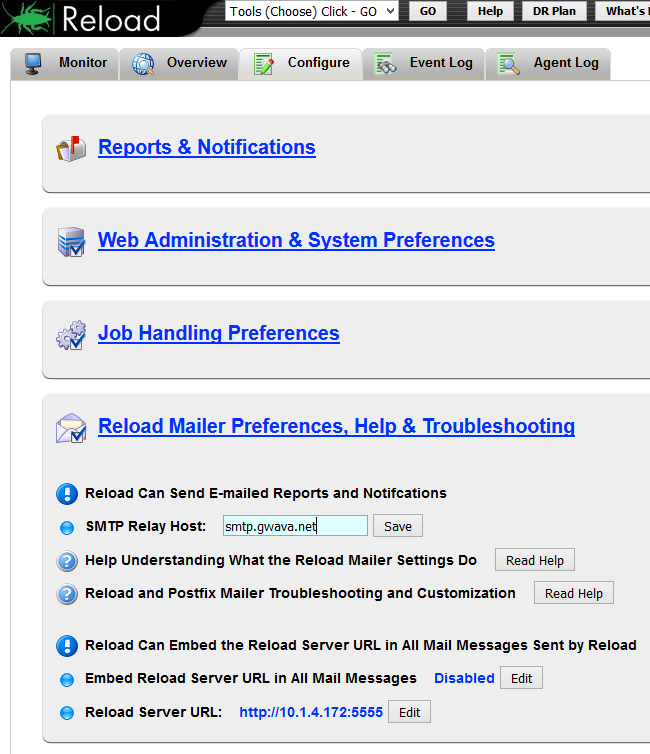Click the Configure notepad pencil icon
This screenshot has height=754, width=650.
point(264,64)
